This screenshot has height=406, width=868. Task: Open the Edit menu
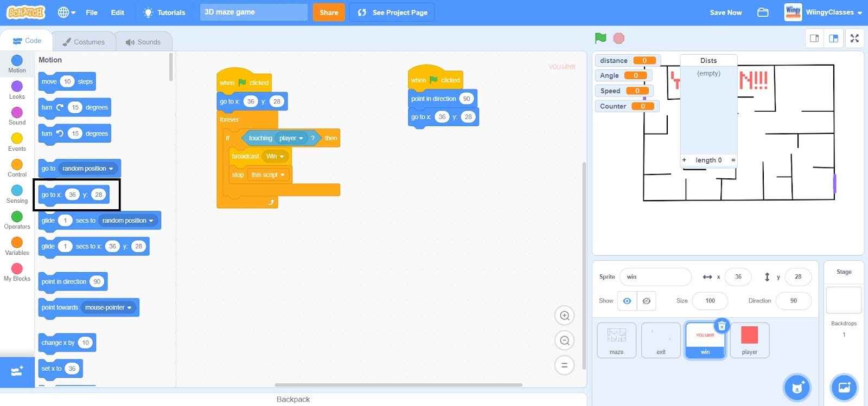(118, 12)
